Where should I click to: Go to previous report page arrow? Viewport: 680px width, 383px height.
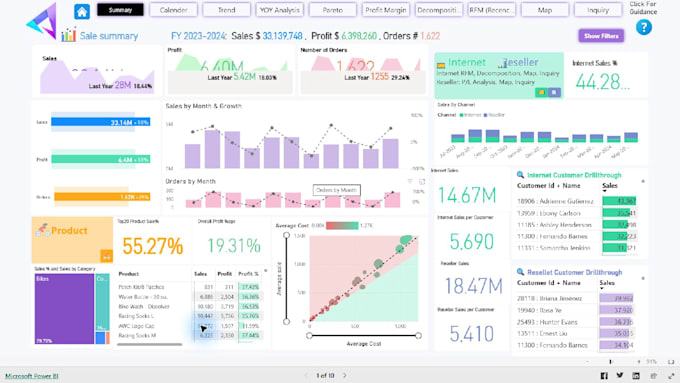[x=306, y=376]
